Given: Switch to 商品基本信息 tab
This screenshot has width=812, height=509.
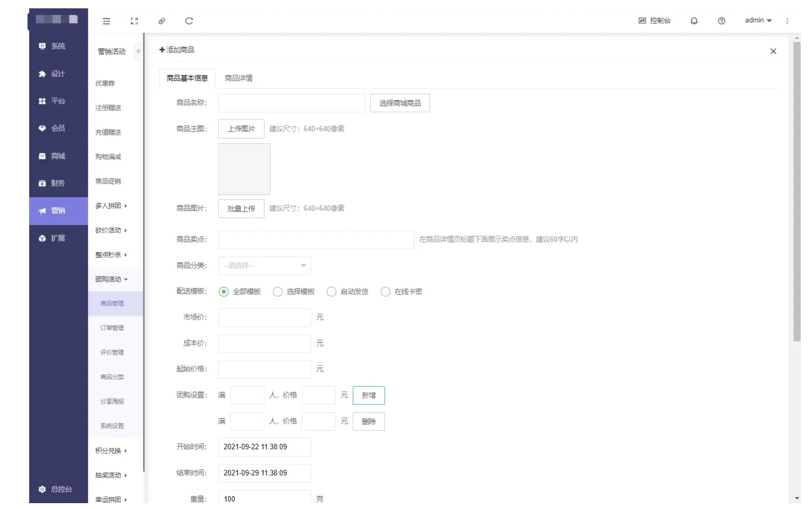Looking at the screenshot, I should pos(187,78).
